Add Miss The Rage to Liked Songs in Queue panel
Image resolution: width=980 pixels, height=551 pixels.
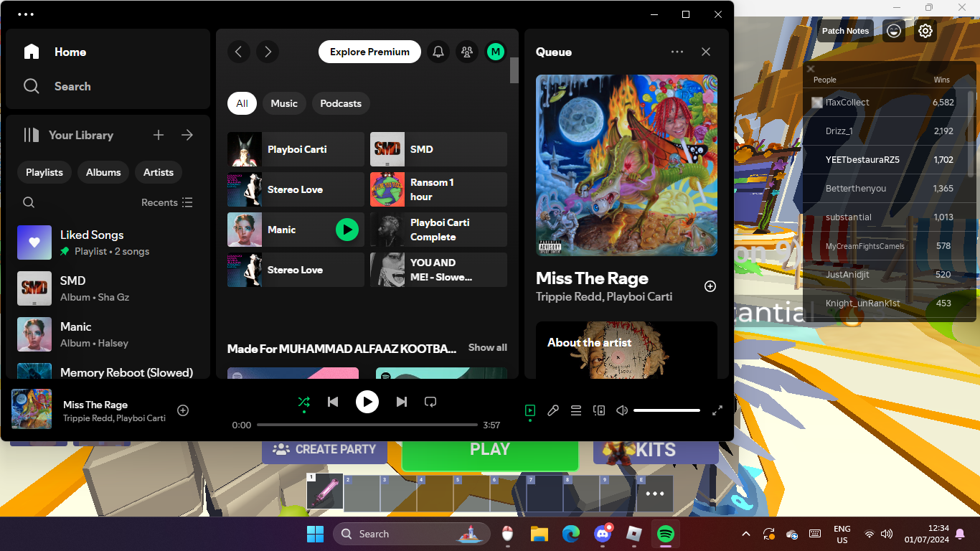(710, 286)
